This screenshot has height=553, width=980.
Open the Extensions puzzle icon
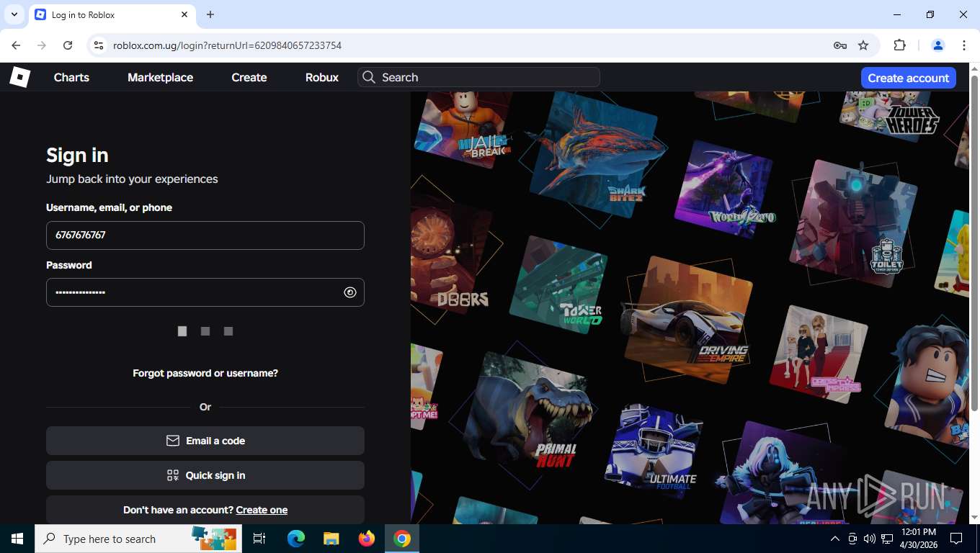tap(899, 45)
